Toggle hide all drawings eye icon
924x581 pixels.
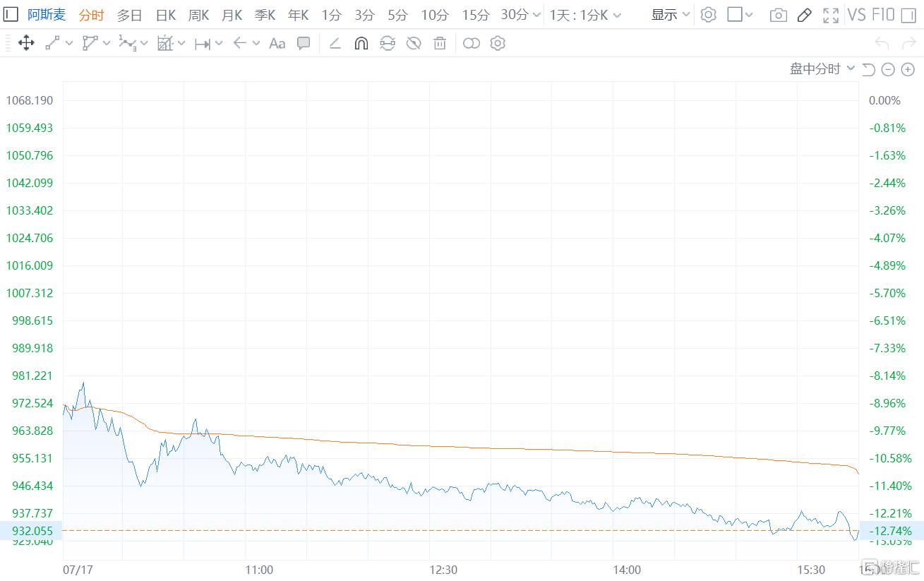[x=414, y=44]
